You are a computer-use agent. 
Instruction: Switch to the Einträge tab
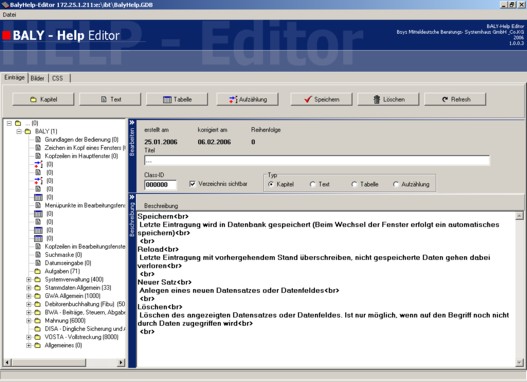tap(14, 78)
